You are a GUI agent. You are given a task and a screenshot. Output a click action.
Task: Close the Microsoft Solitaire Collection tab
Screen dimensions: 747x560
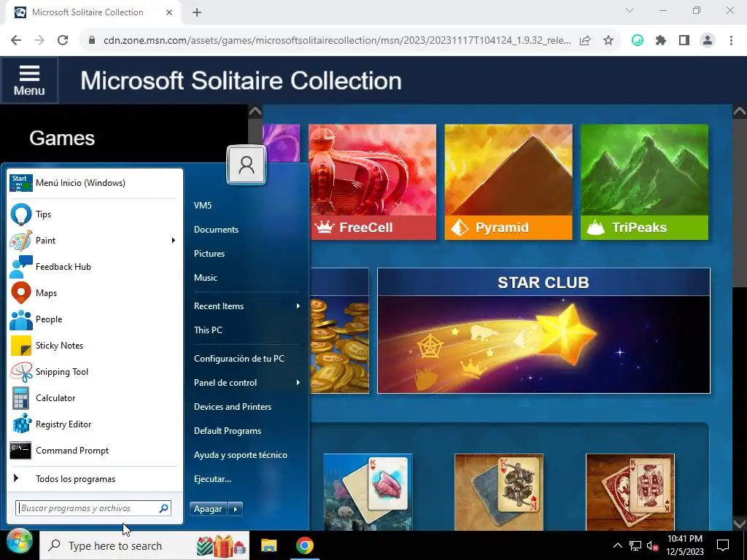pyautogui.click(x=169, y=12)
